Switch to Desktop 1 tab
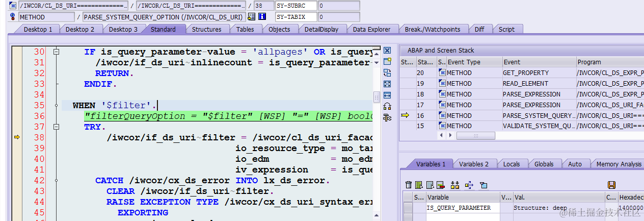The width and height of the screenshot is (644, 221). (x=38, y=29)
